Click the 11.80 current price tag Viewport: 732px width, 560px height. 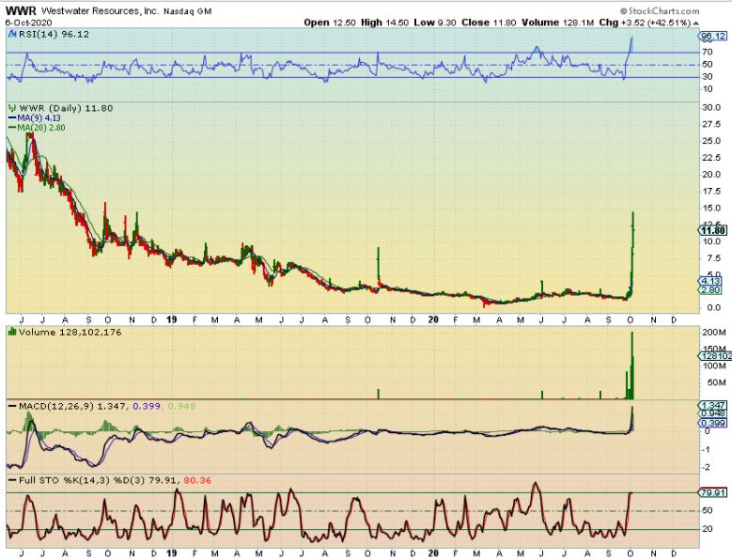click(710, 229)
